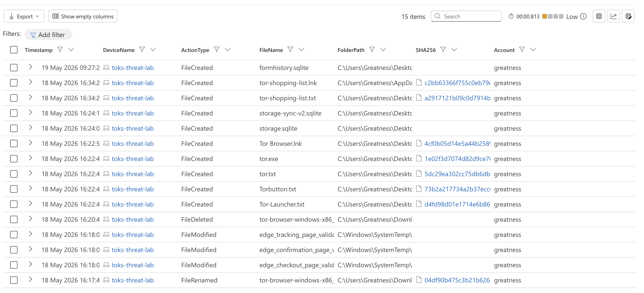Click filter icon in FolderPath column header
Image resolution: width=644 pixels, height=293 pixels.
[372, 49]
